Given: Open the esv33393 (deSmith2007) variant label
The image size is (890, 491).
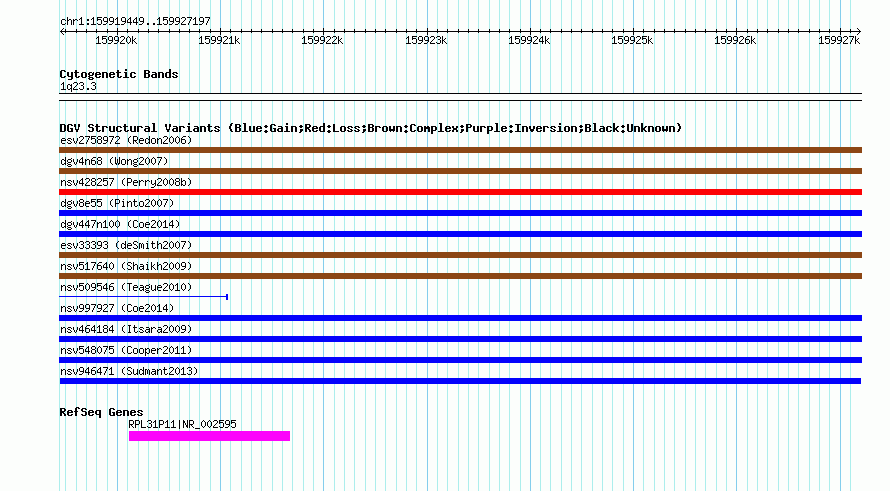Looking at the screenshot, I should tap(126, 245).
